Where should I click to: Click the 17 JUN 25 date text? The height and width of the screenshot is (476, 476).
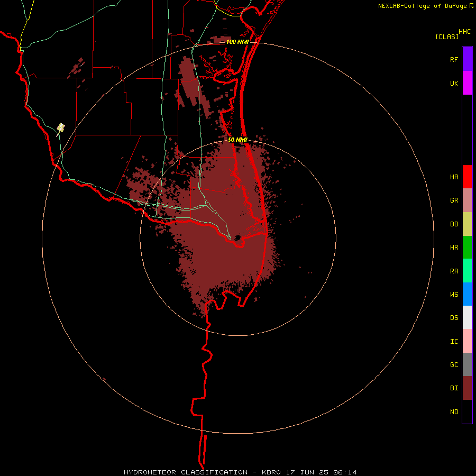pos(307,472)
